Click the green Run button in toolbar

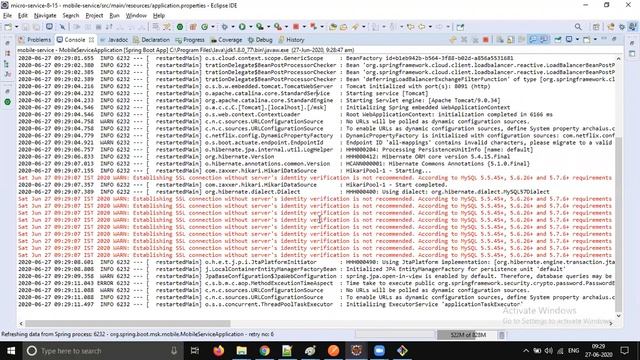coord(242,27)
